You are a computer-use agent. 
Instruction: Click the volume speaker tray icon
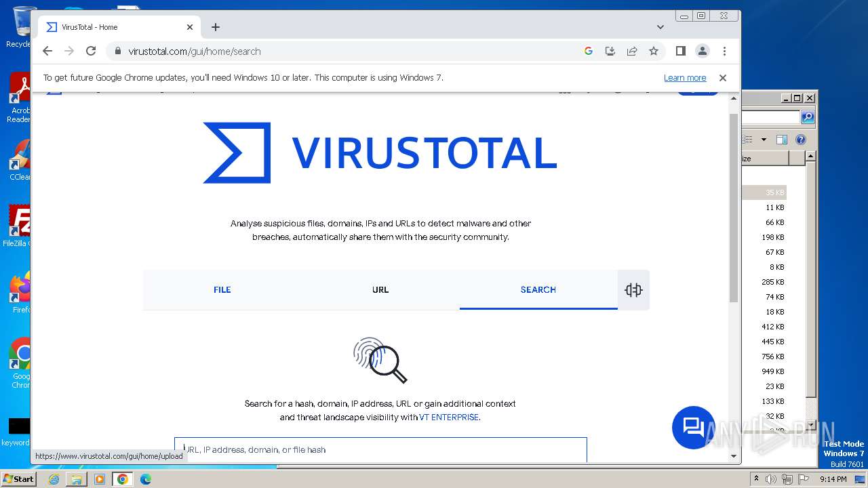[771, 479]
